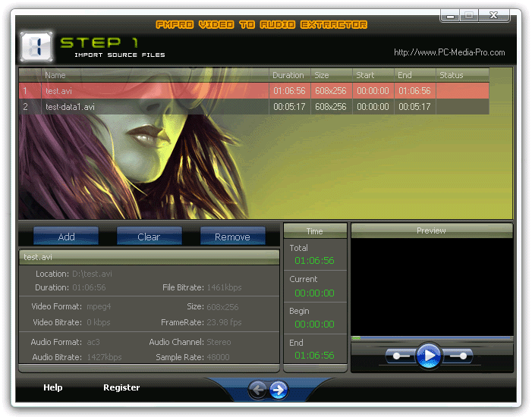Open the Help link
The image size is (532, 417).
53,387
